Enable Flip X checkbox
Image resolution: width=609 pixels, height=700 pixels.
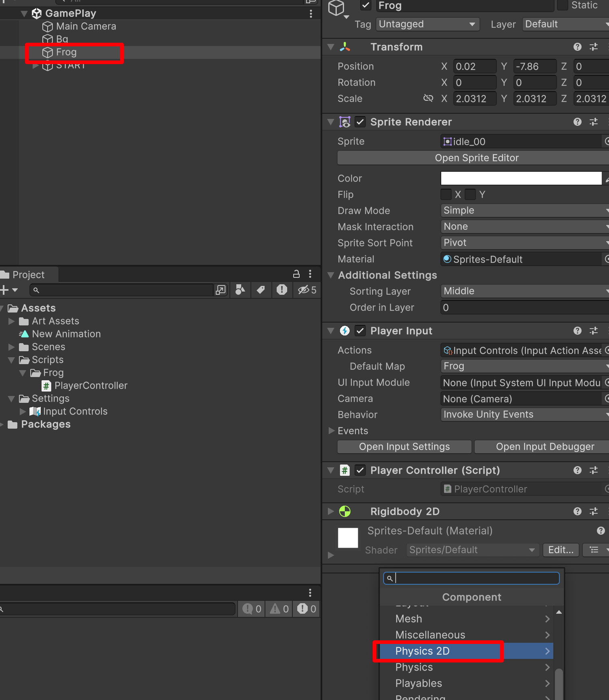(446, 194)
